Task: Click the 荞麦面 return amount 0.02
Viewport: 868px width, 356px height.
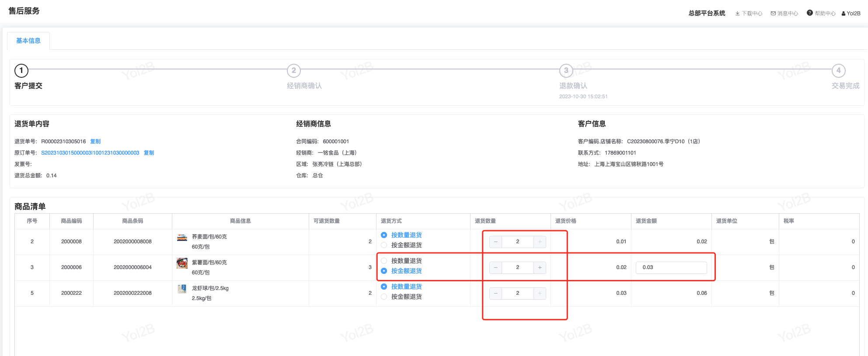Action: click(x=702, y=242)
